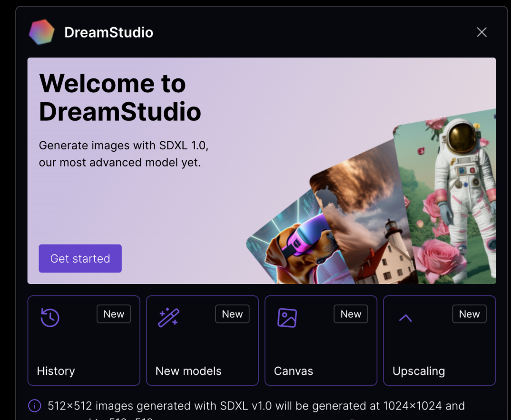Click the Canvas image icon
The image size is (511, 420).
tap(287, 318)
